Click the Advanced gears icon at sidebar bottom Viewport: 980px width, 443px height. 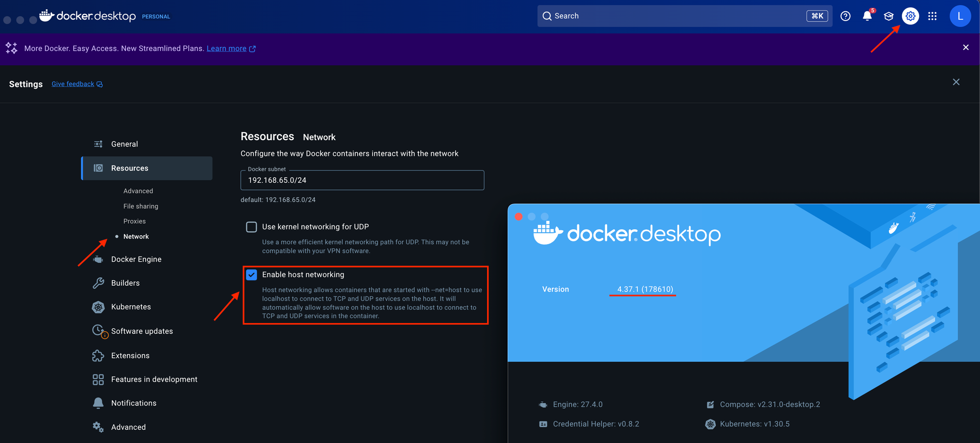tap(98, 427)
